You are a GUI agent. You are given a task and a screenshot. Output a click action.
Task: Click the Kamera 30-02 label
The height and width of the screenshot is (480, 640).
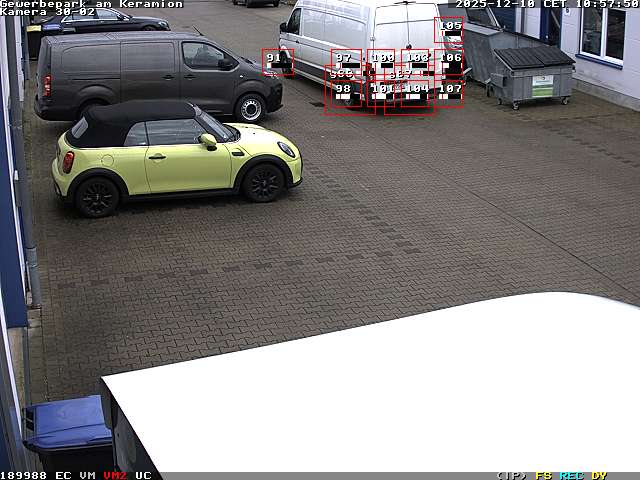click(x=48, y=12)
